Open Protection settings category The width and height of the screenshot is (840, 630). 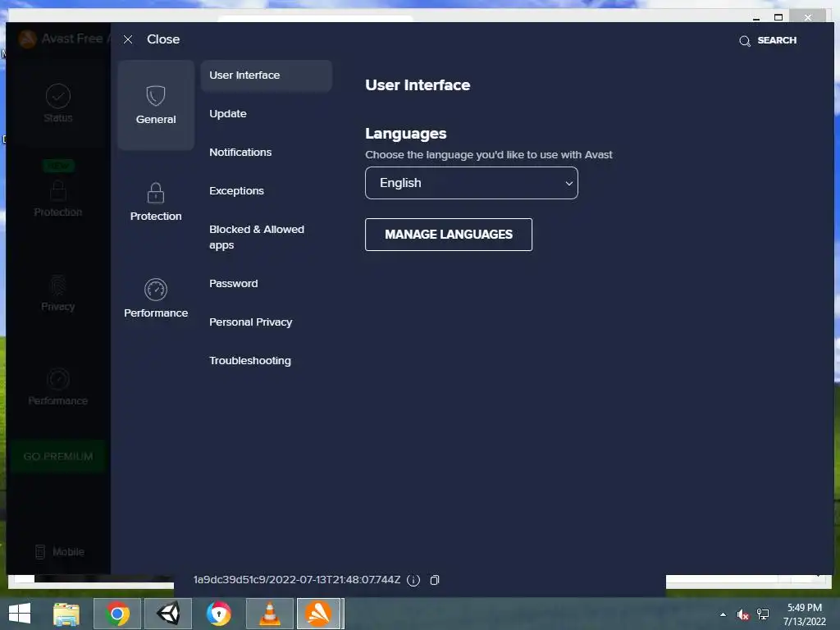[156, 202]
